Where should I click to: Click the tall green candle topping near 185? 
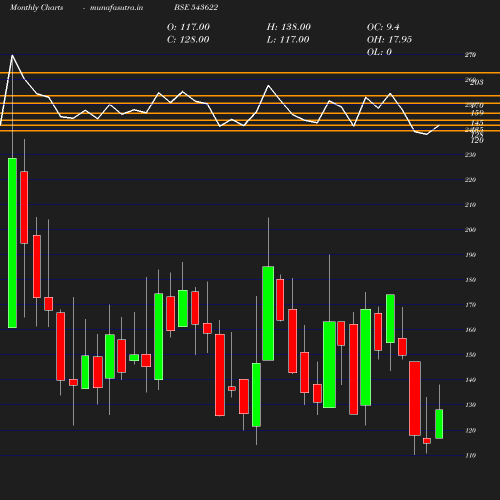pos(268,313)
